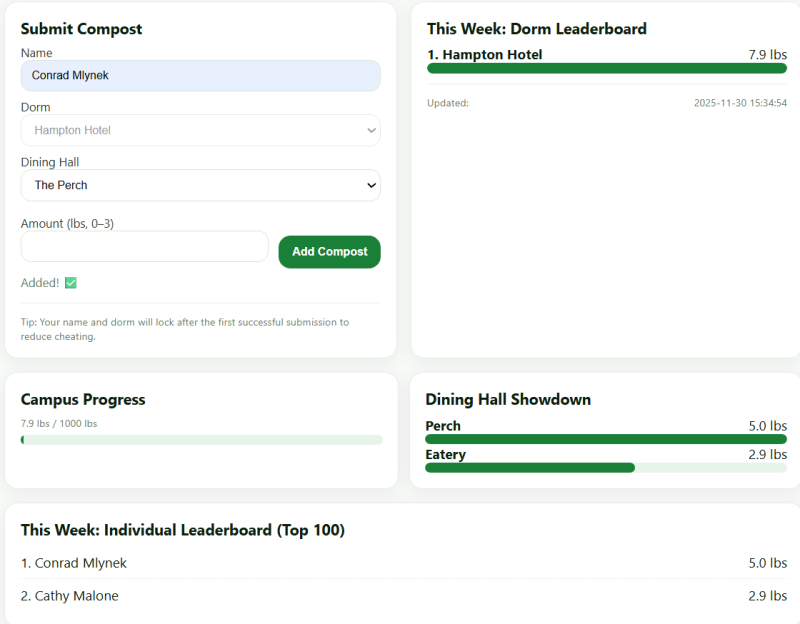
Task: Click the Dining Hall Showdown heading
Action: tap(508, 399)
